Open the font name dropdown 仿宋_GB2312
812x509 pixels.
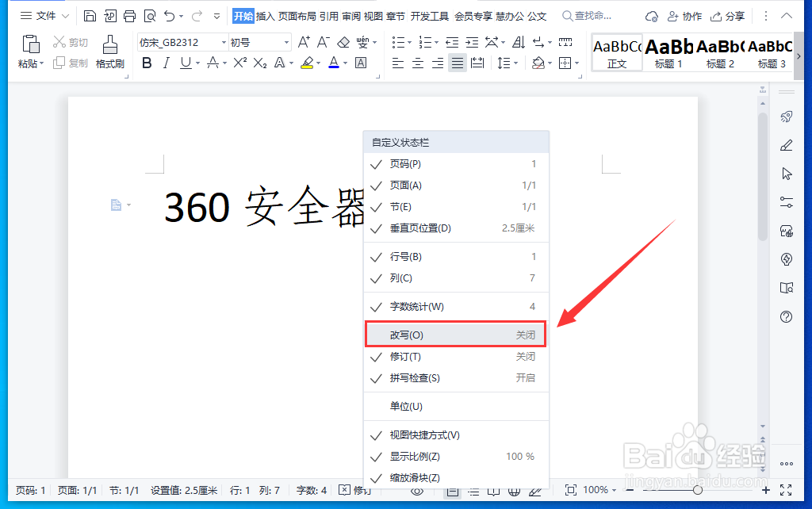pos(224,43)
